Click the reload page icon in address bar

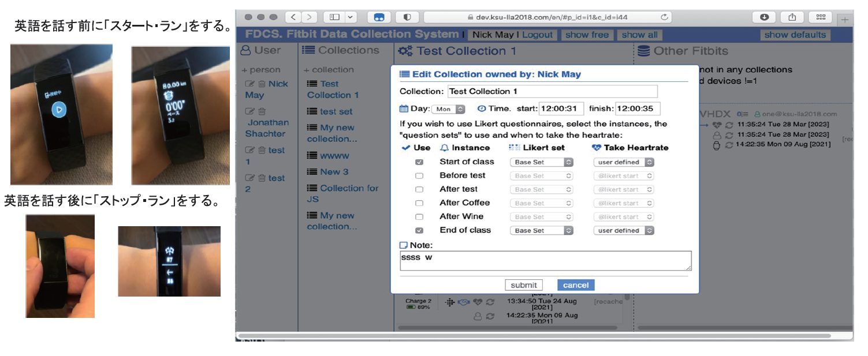tap(664, 17)
